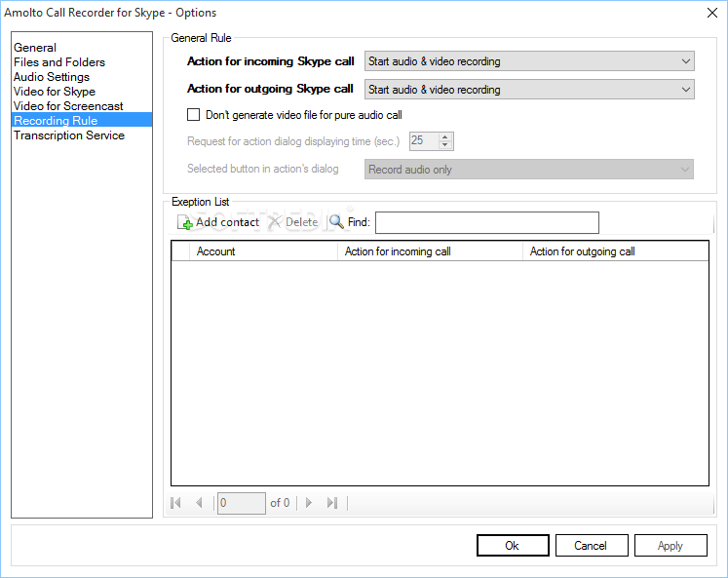The width and height of the screenshot is (728, 578).
Task: Click the page number input field
Action: click(242, 503)
